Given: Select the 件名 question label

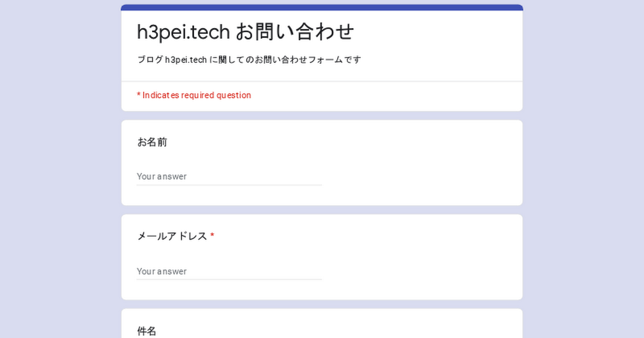Looking at the screenshot, I should click(147, 331).
